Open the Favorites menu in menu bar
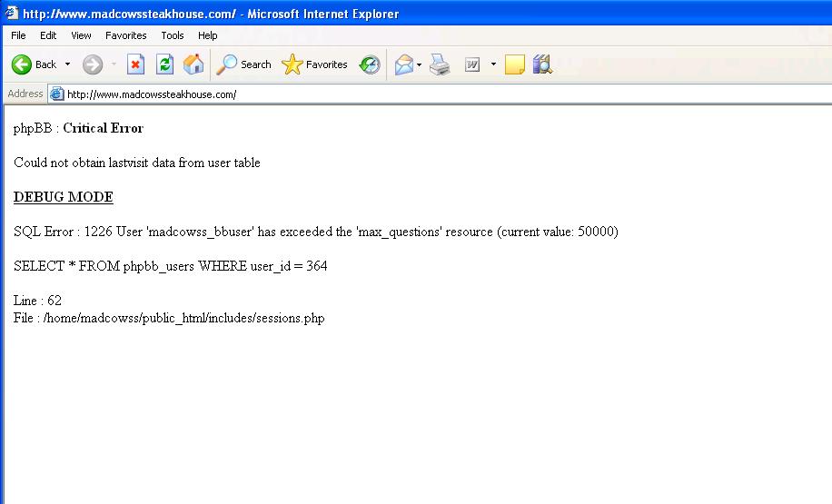 (x=125, y=35)
